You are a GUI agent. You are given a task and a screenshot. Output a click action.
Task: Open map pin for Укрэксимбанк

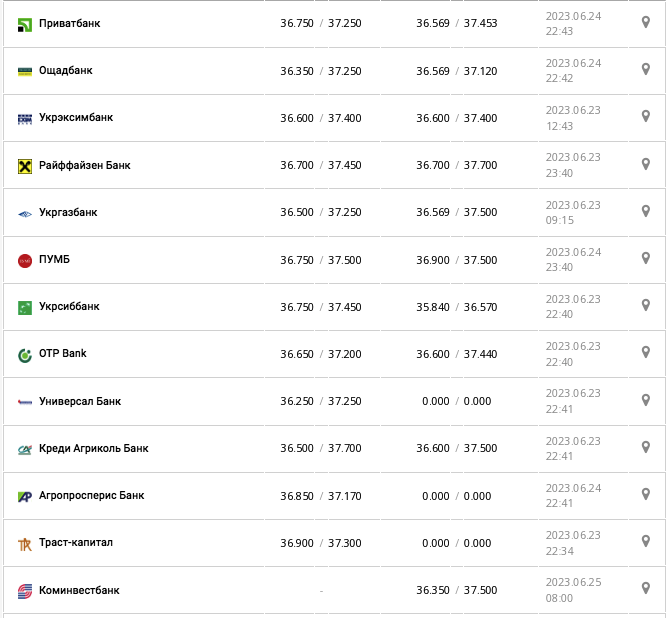coord(646,116)
